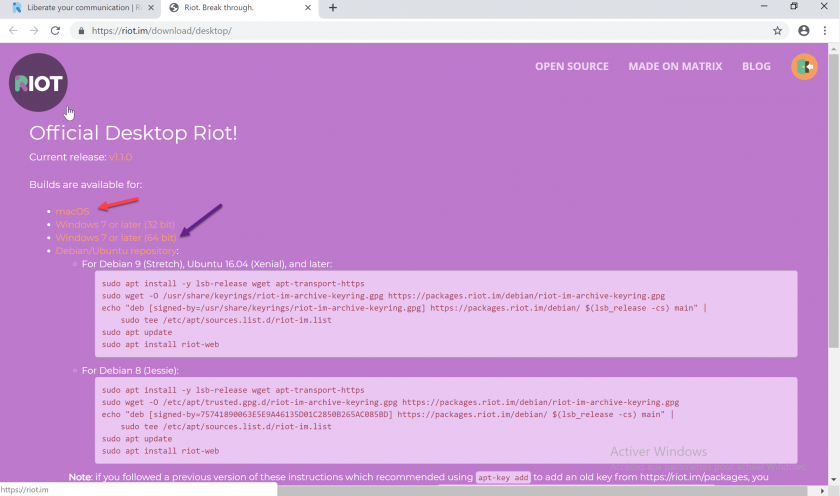The width and height of the screenshot is (840, 496).
Task: Select the 'Riot. Break through.' tab
Action: pyautogui.click(x=239, y=7)
